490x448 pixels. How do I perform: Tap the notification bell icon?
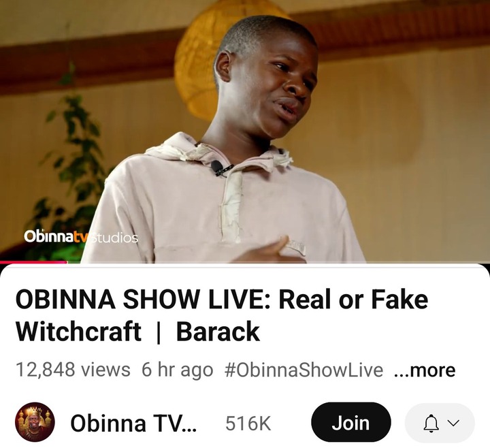point(431,423)
